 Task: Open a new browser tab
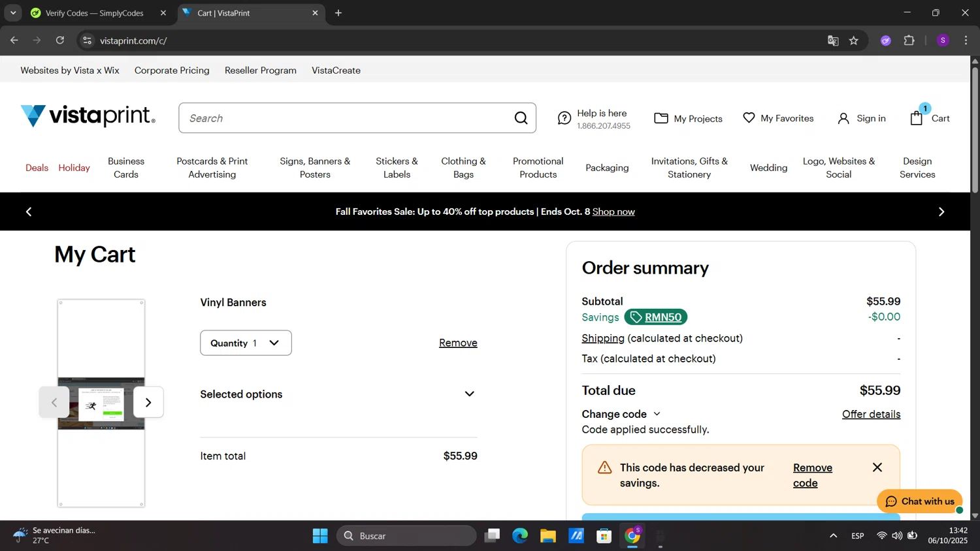click(x=338, y=13)
